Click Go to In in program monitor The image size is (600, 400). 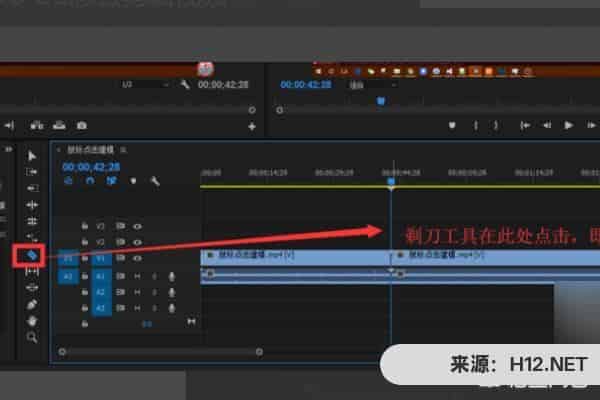pyautogui.click(x=525, y=125)
